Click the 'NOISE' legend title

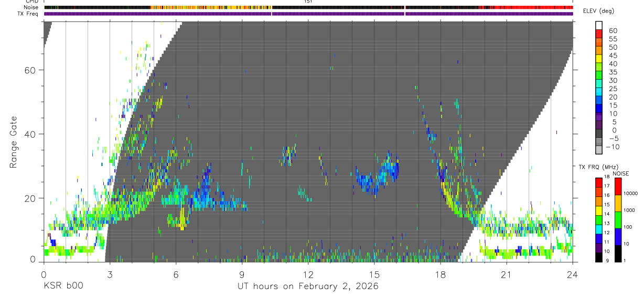[620, 173]
